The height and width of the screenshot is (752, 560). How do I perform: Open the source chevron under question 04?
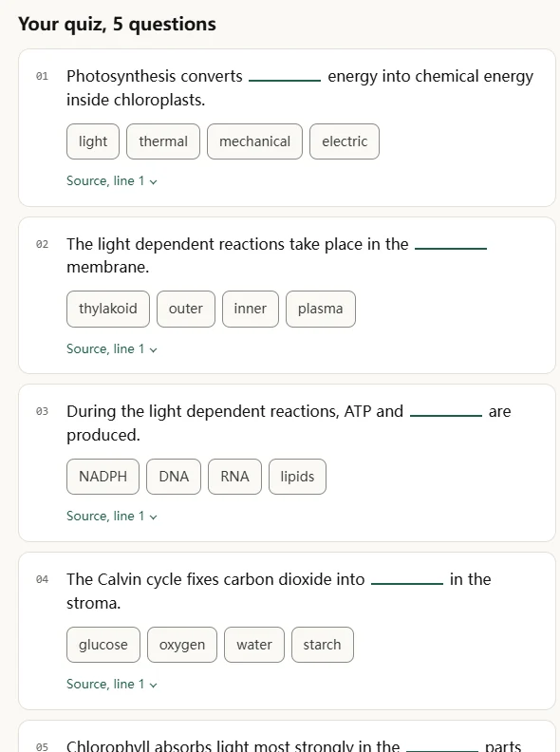click(154, 685)
